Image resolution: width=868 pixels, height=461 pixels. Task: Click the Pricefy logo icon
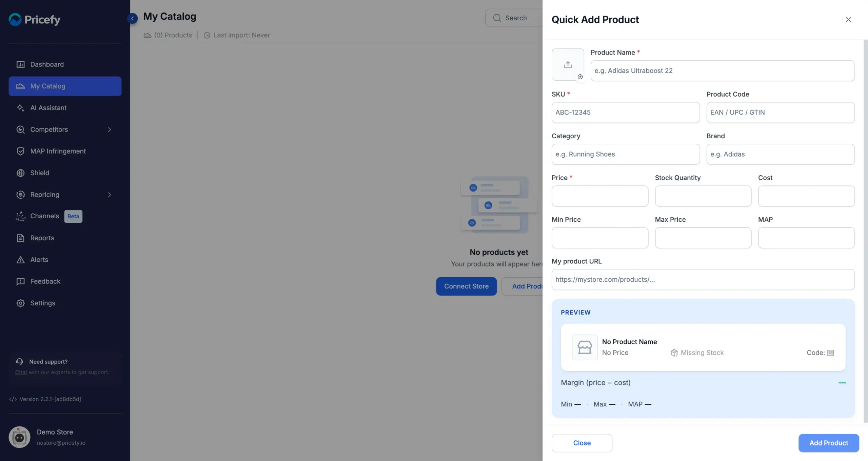coord(15,20)
